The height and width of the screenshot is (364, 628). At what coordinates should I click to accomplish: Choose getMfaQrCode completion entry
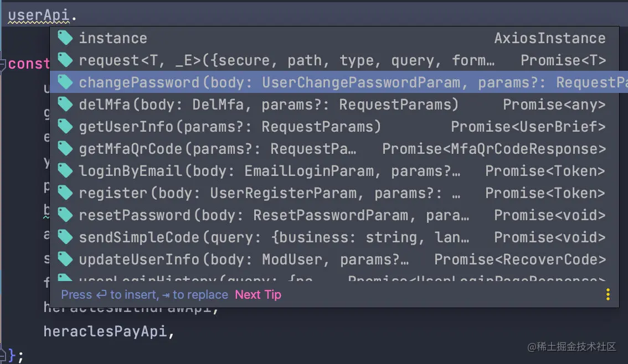point(334,149)
